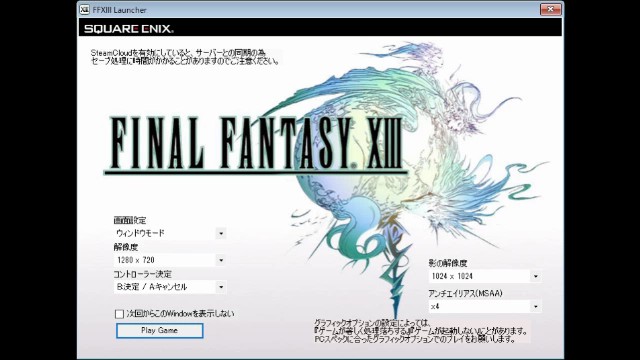Open the 画面設定 ウィンドウモード dropdown
640x360 pixels.
coord(170,233)
